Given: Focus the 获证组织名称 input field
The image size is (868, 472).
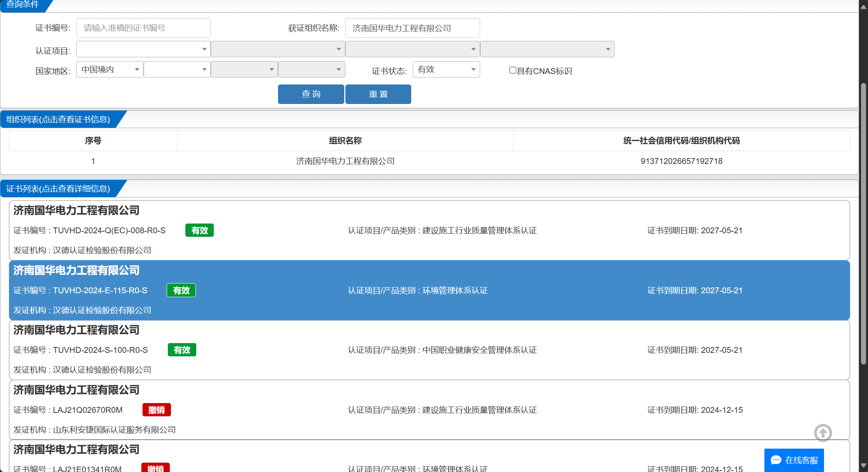Looking at the screenshot, I should 413,28.
